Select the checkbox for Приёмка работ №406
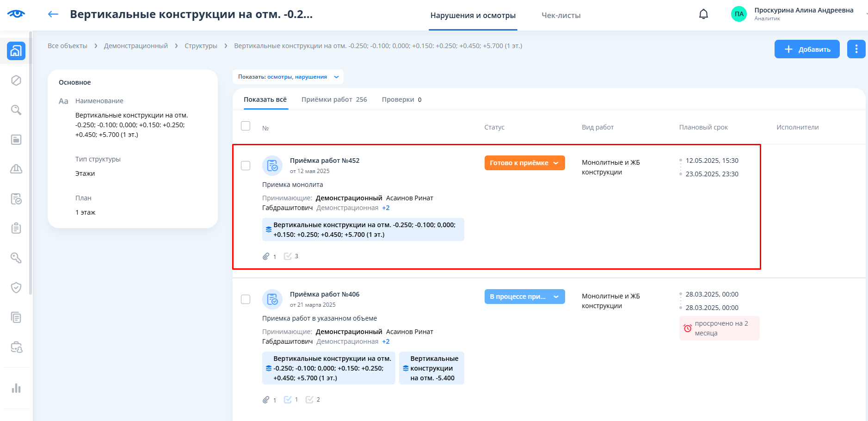Viewport: 868px width, 421px height. click(x=246, y=299)
